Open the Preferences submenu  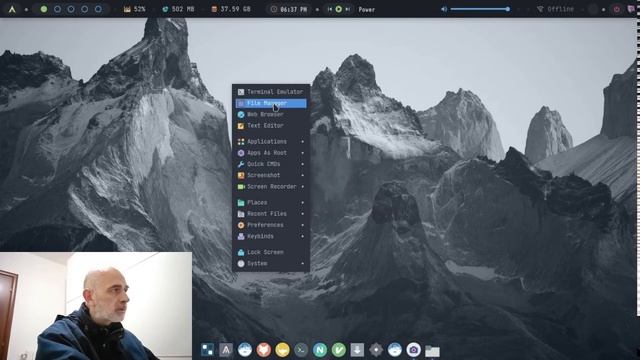click(271, 225)
